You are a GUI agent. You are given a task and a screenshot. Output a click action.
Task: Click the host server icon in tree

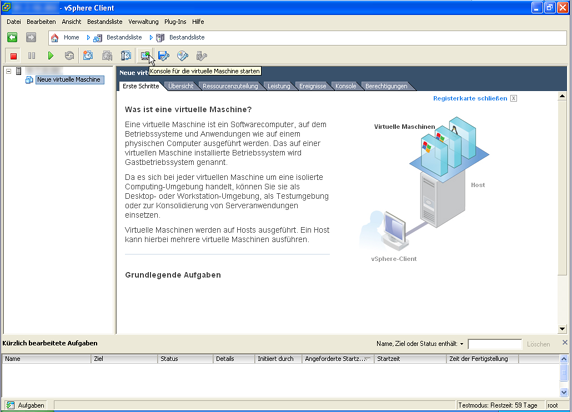(x=19, y=71)
